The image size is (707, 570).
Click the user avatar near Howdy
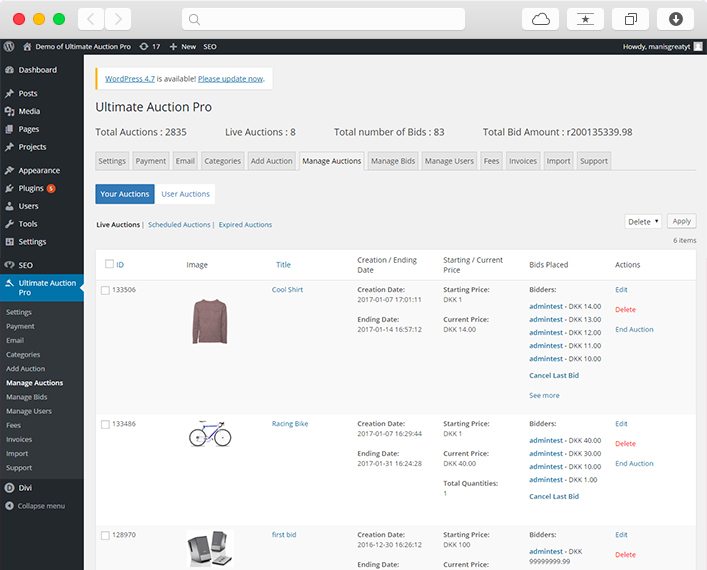point(698,46)
